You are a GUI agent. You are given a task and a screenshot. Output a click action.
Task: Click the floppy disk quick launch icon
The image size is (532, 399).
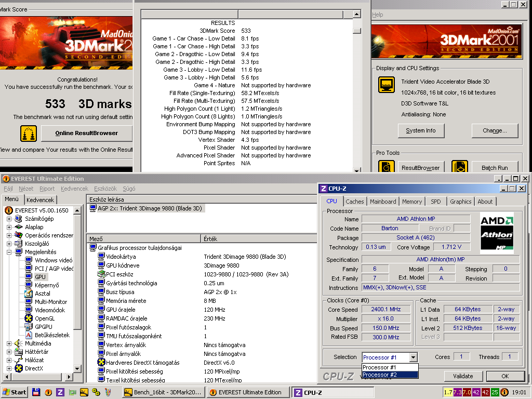tap(36, 392)
